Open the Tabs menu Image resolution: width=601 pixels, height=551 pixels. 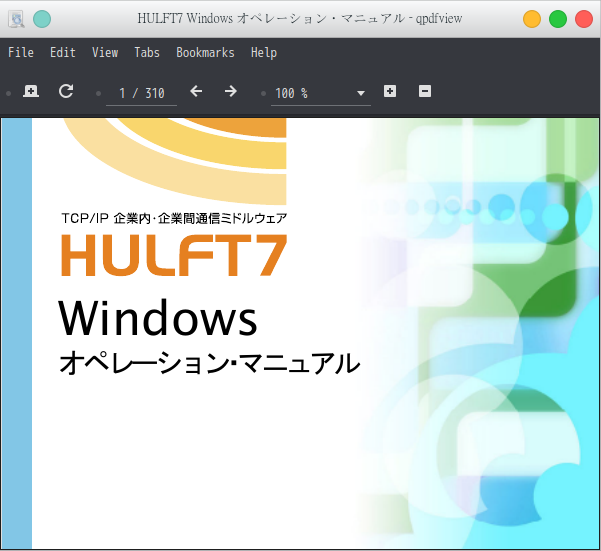[147, 52]
